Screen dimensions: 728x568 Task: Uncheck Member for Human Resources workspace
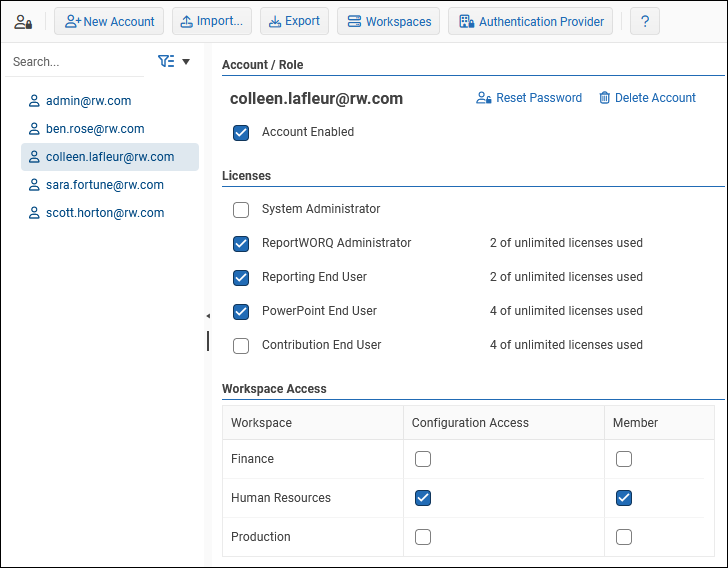point(624,498)
